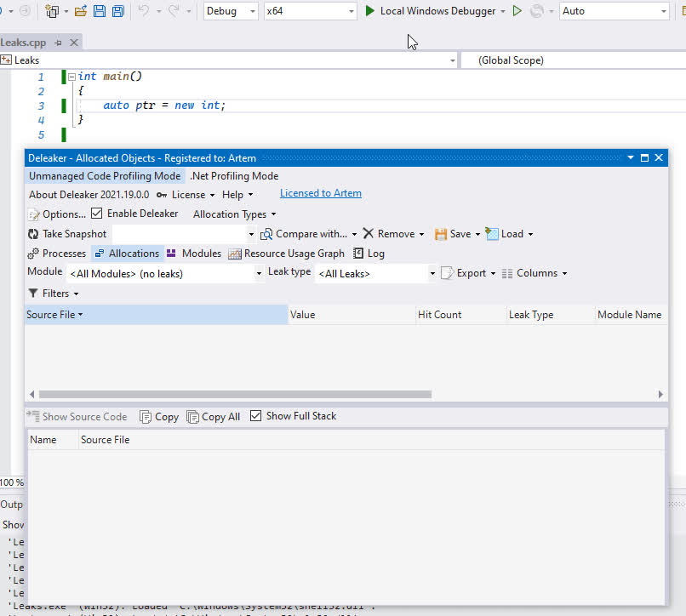Click the Remove snapshot button

pos(388,234)
